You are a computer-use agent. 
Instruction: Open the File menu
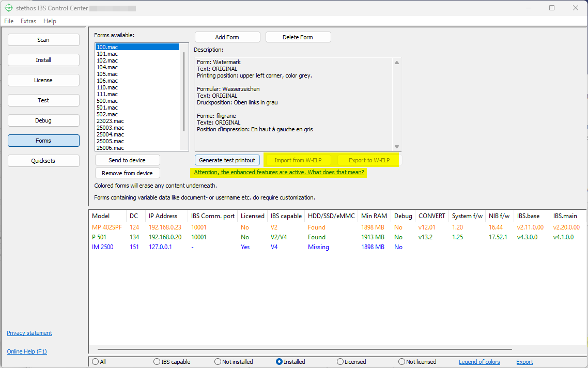(x=9, y=21)
